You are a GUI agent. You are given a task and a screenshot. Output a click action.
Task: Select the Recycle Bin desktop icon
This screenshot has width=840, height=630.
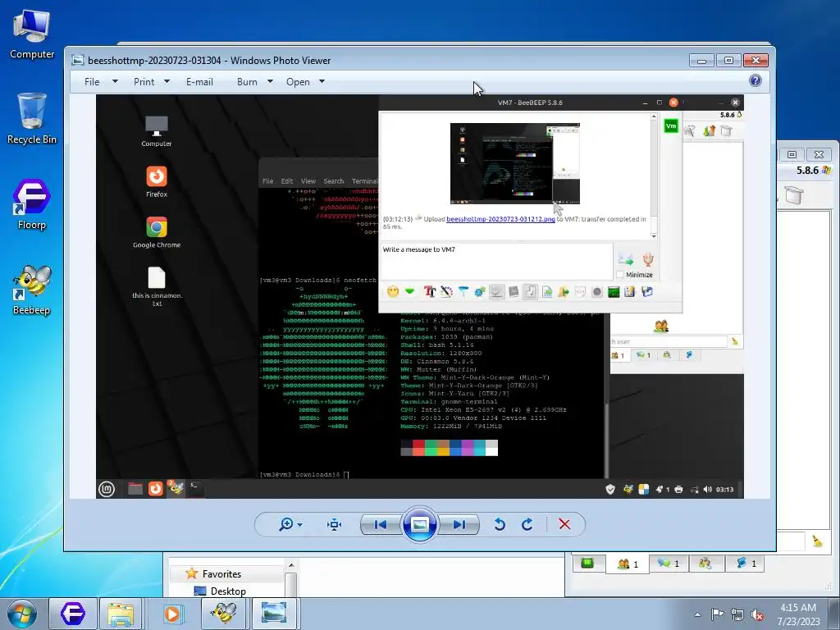32,119
